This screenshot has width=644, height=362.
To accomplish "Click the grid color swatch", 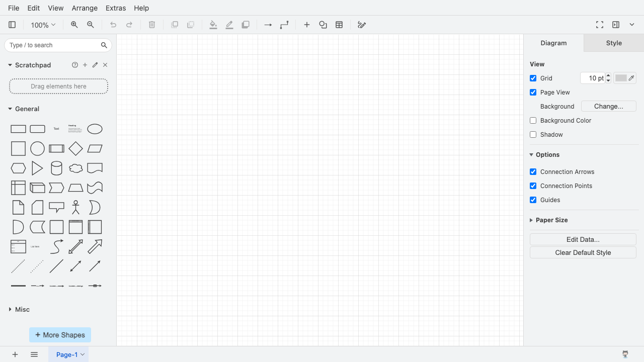I will 625,78.
